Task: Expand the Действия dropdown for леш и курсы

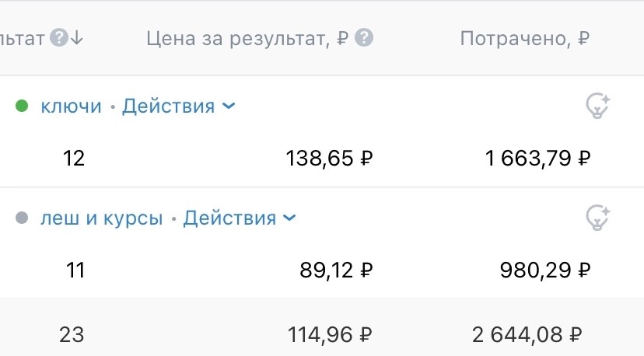Action: [240, 218]
